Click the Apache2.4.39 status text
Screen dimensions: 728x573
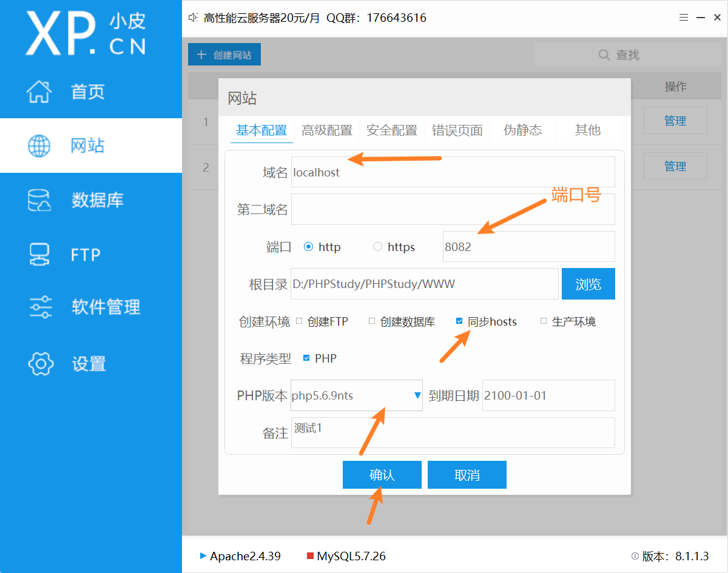[245, 556]
